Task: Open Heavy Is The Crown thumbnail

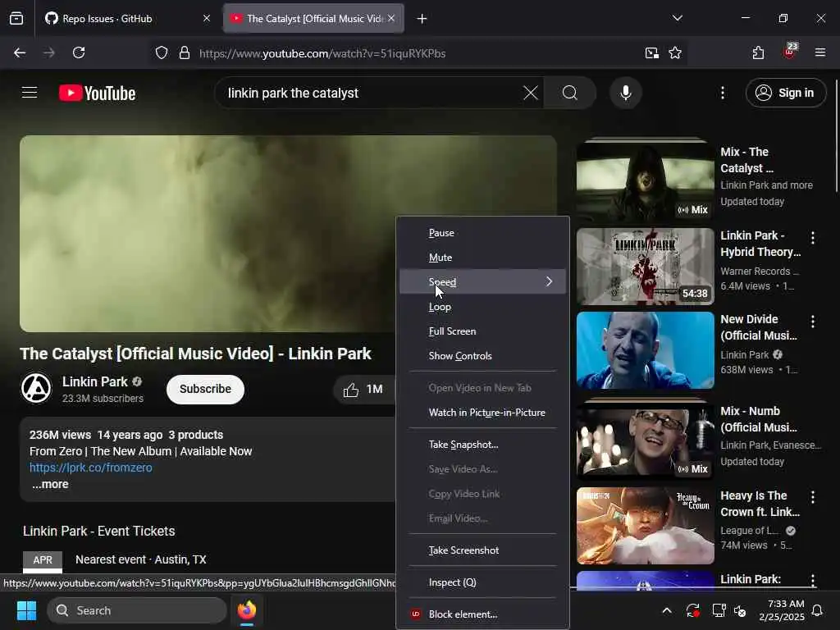Action: pos(645,526)
